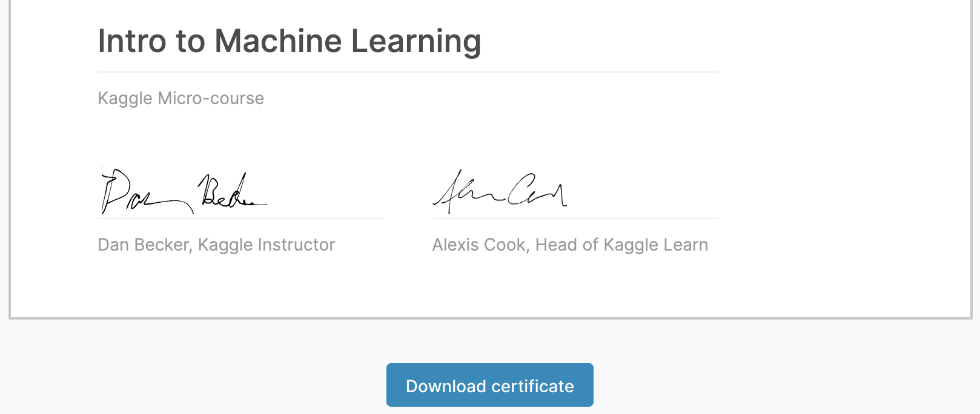The width and height of the screenshot is (980, 414).
Task: Click the Kaggle Micro-course subtitle
Action: 180,98
